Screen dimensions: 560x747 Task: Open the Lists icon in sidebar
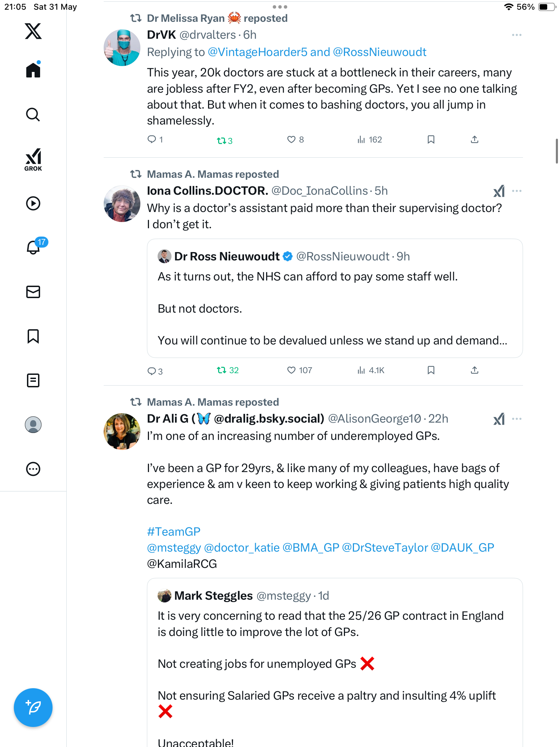tap(33, 380)
